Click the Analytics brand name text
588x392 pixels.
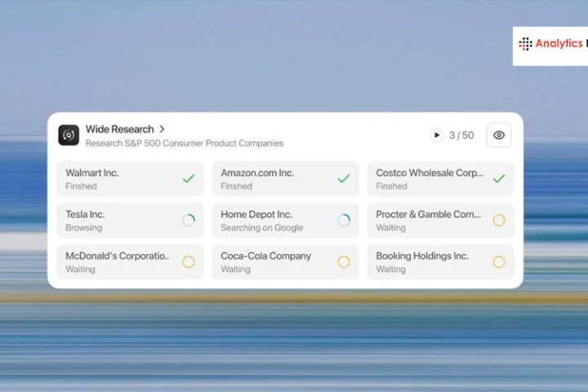(x=559, y=43)
